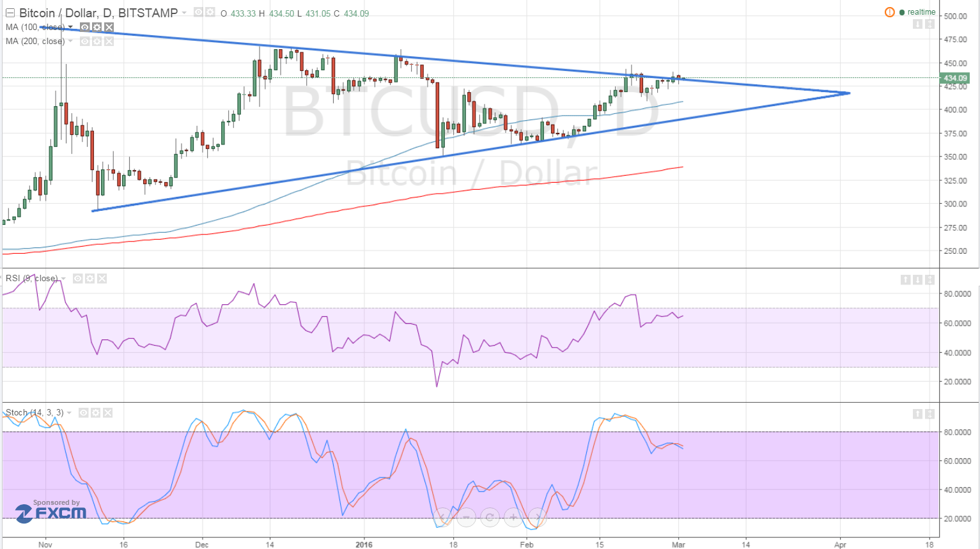
Task: Open MA (200, close) format settings gear
Action: coord(97,41)
